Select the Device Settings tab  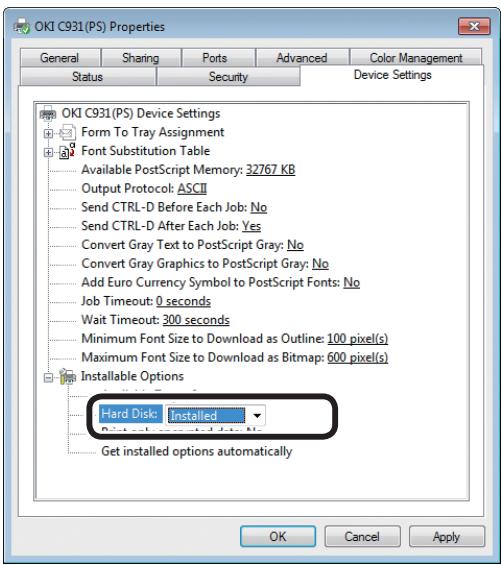(x=393, y=75)
